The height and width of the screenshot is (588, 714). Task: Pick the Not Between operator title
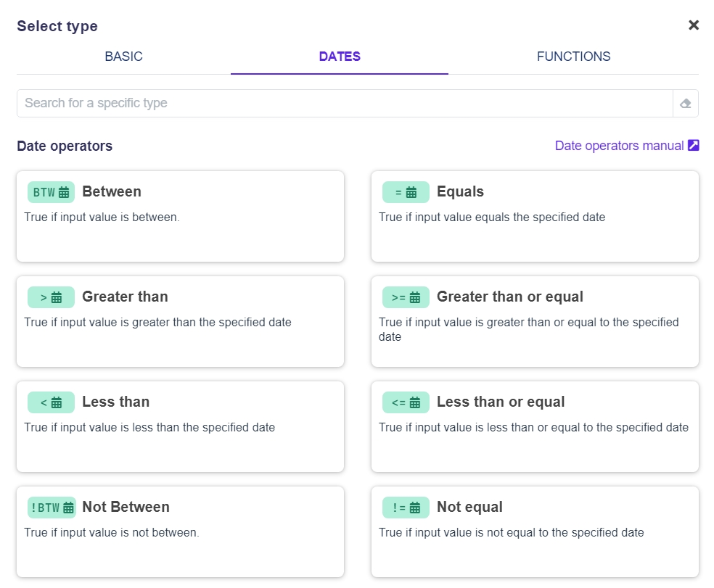pos(126,507)
